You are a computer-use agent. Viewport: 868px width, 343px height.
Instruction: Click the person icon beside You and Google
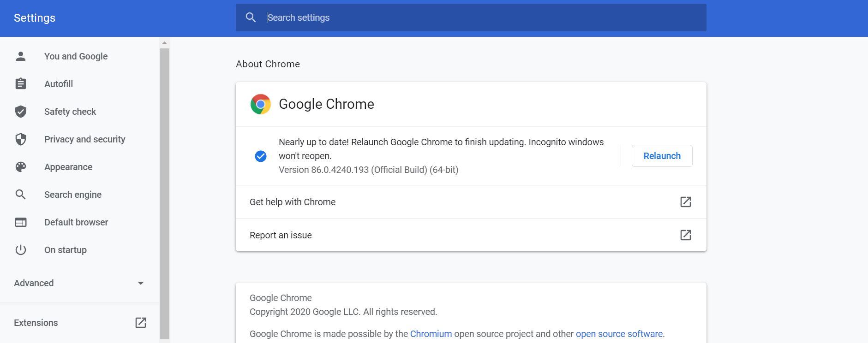(x=20, y=56)
